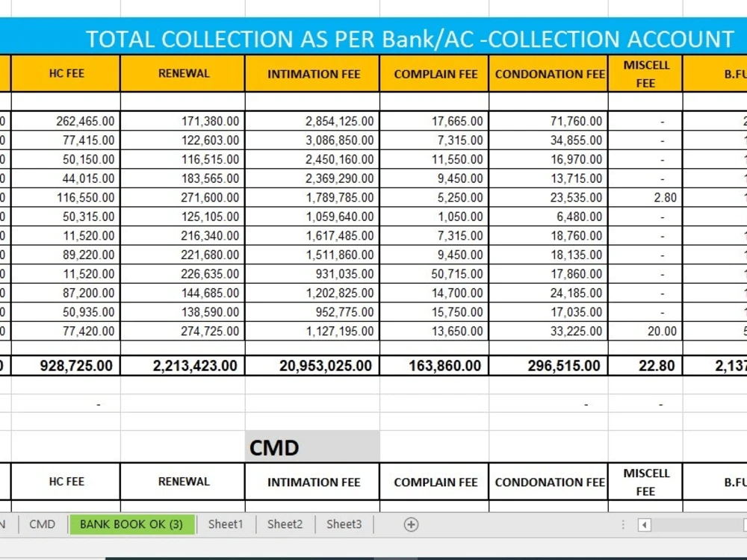
Task: Select renewal value 221,680.00
Action: [x=183, y=255]
